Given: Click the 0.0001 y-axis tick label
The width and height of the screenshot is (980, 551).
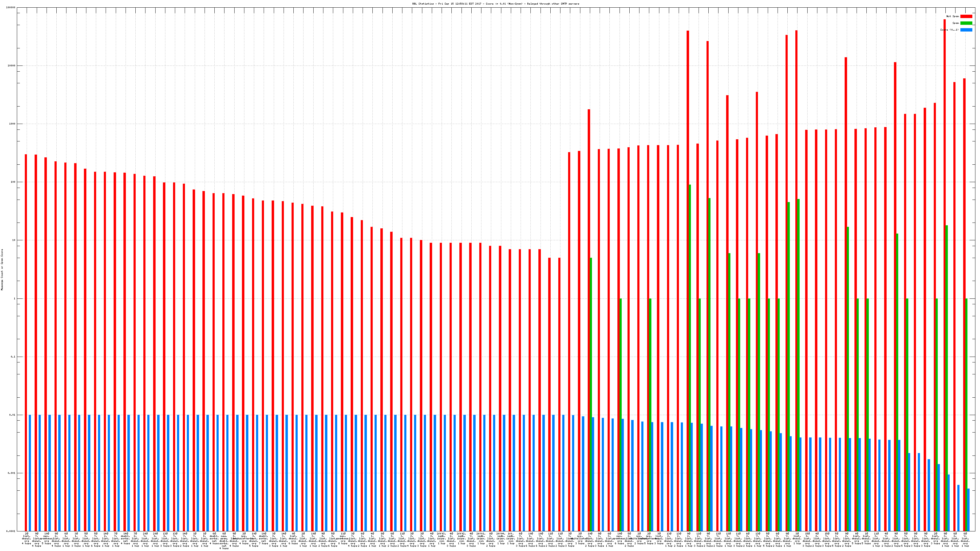Looking at the screenshot, I should 11,531.
